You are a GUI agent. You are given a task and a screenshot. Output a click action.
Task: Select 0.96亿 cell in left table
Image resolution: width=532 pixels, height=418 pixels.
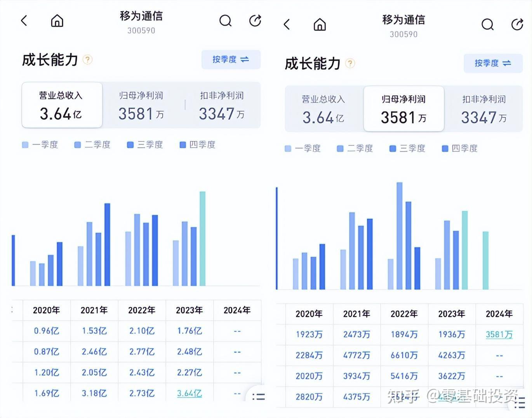[x=47, y=331]
